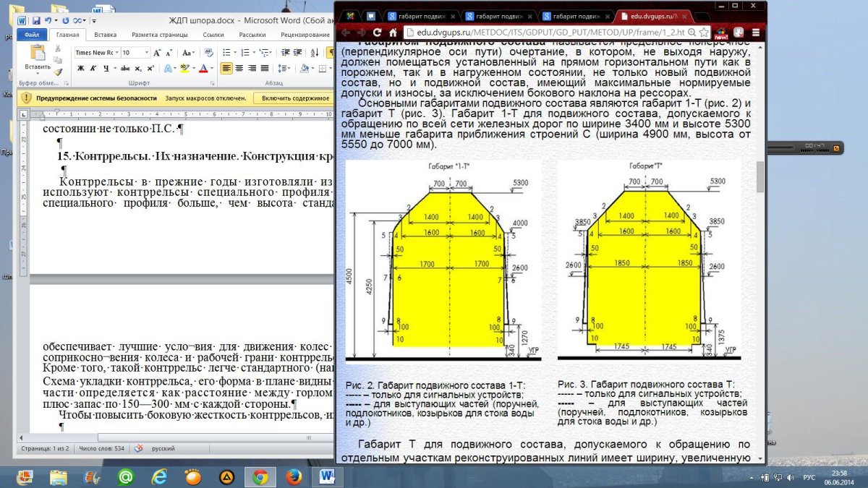This screenshot has height=488, width=868.
Task: Switch to the Вставка ribbon tab
Action: (106, 34)
